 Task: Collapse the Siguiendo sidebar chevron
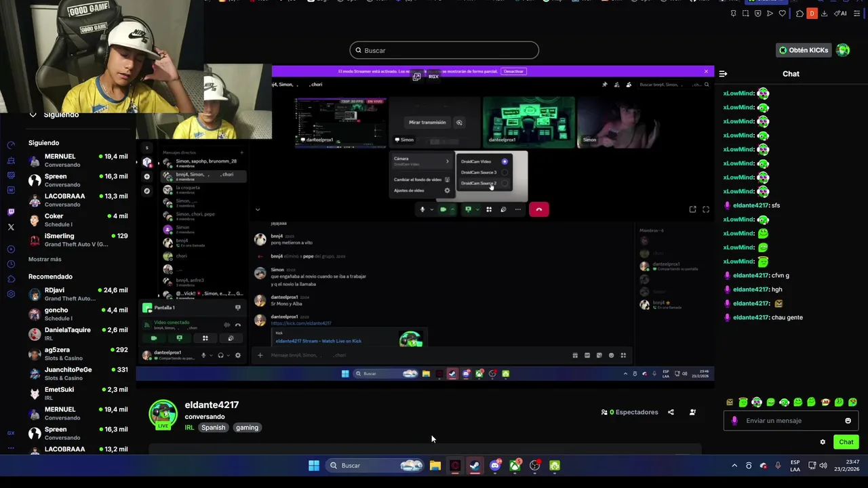pos(33,115)
